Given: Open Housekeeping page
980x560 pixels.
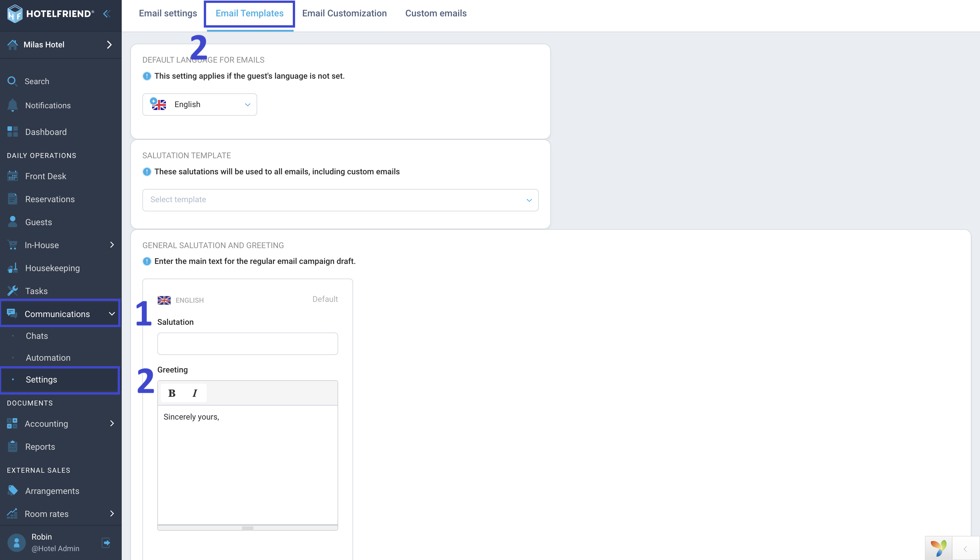Looking at the screenshot, I should (52, 268).
